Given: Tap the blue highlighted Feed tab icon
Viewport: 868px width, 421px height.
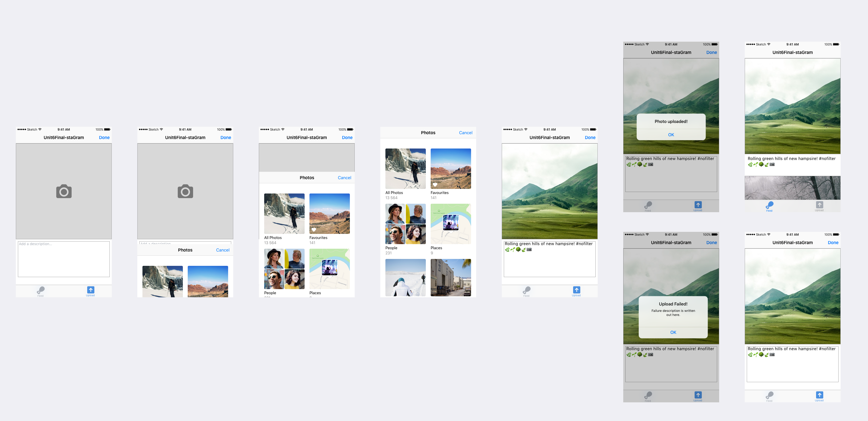Looking at the screenshot, I should 769,205.
